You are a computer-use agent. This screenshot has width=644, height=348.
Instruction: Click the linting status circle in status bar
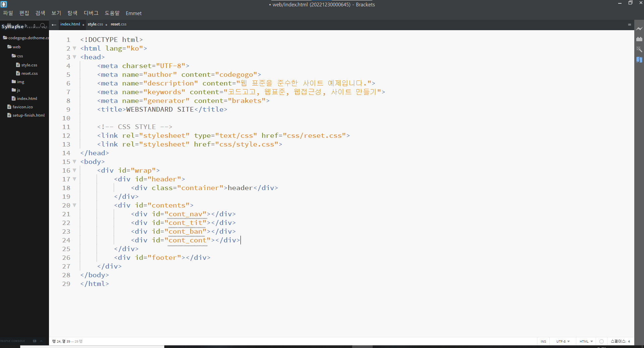601,341
